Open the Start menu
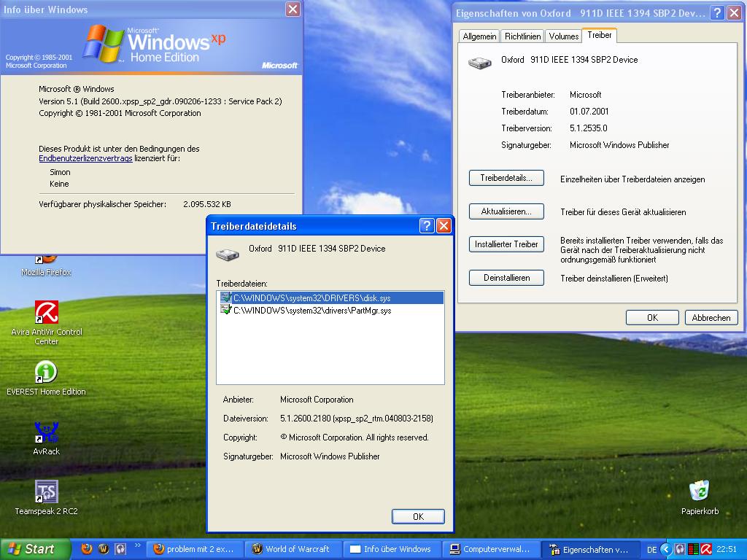Viewport: 747px width, 560px height. 34,549
